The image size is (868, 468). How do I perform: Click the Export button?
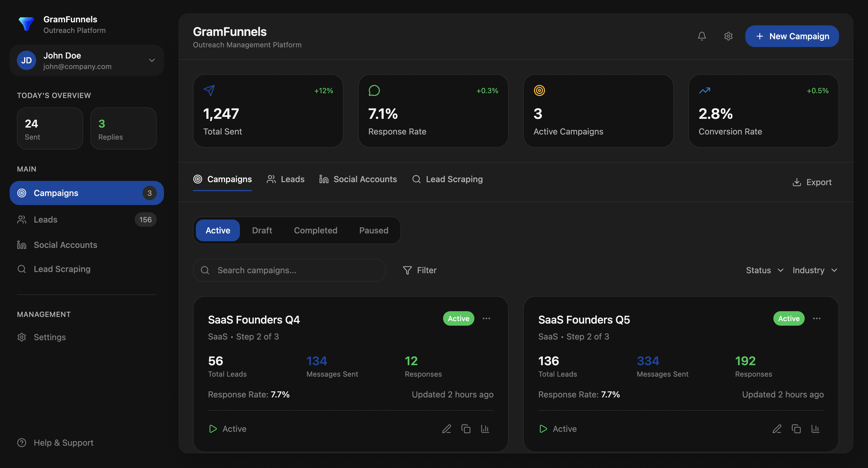click(x=812, y=182)
